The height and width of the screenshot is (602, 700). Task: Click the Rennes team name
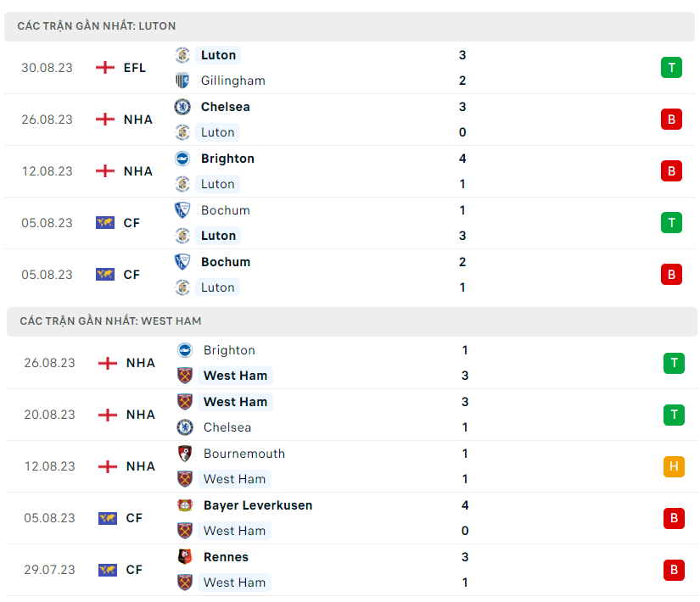click(x=227, y=557)
